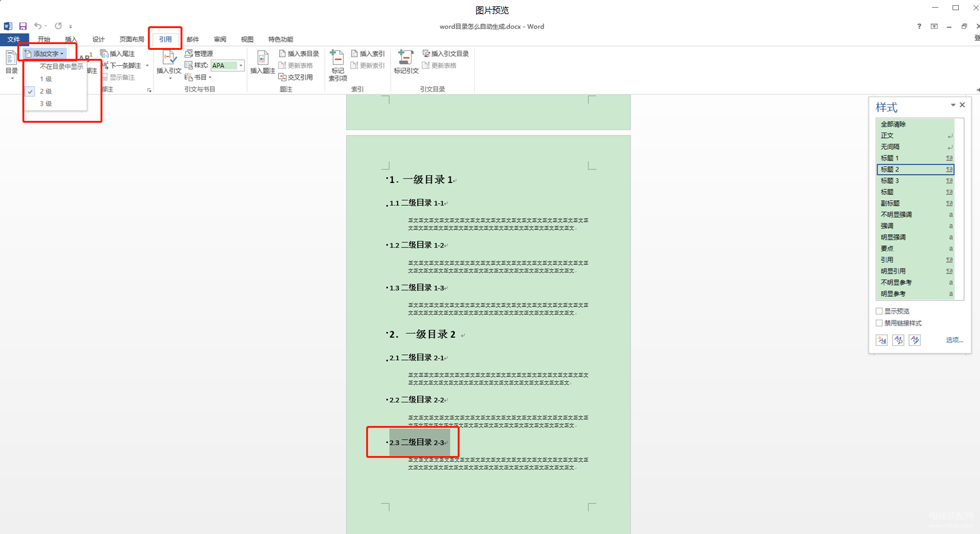Click the Word app icon in title bar

(8, 26)
